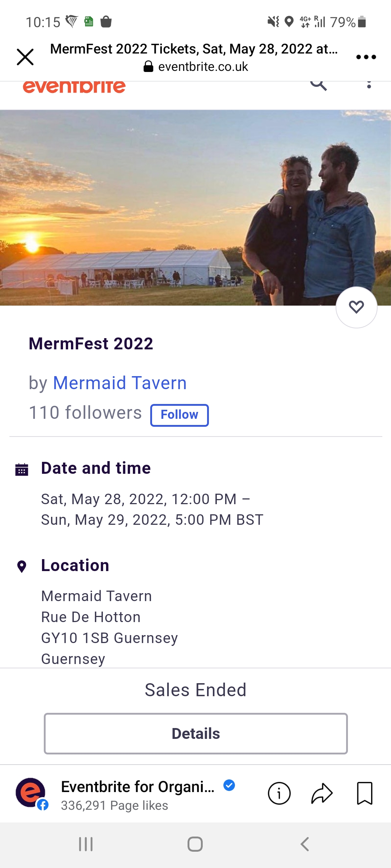Follow the Mermaid Tavern organizer

[180, 415]
